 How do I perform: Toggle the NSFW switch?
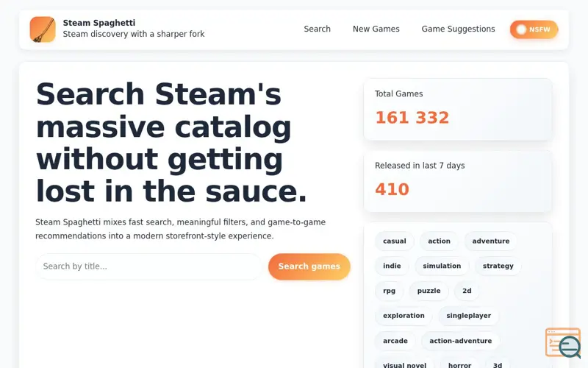tap(534, 29)
